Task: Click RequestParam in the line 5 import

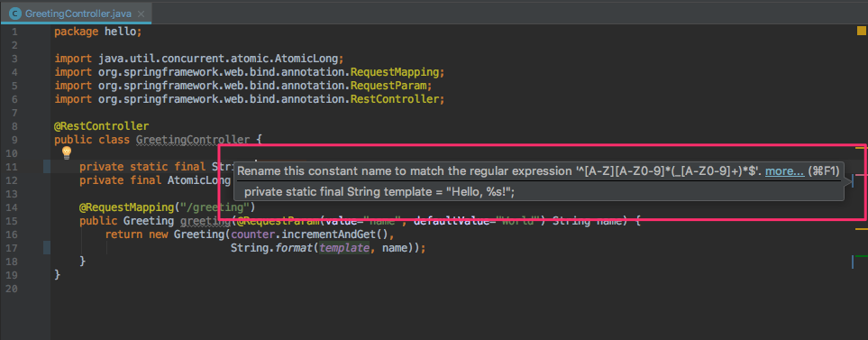Action: coord(388,86)
